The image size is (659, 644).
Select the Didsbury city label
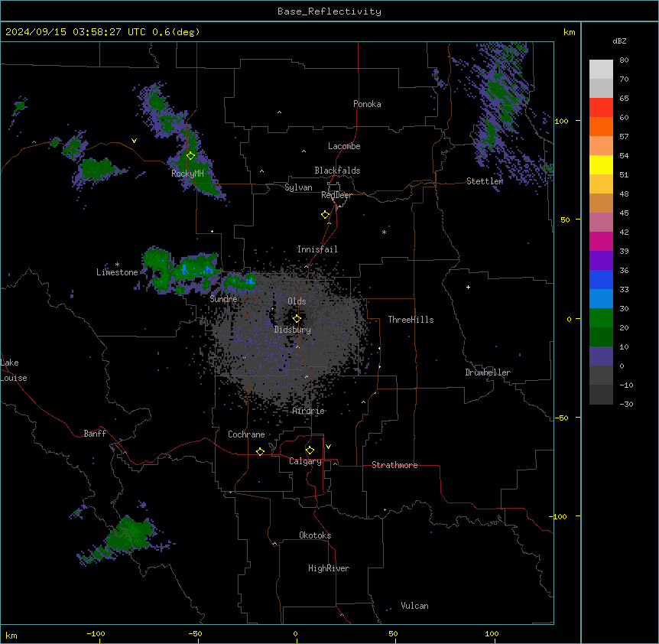pos(293,330)
